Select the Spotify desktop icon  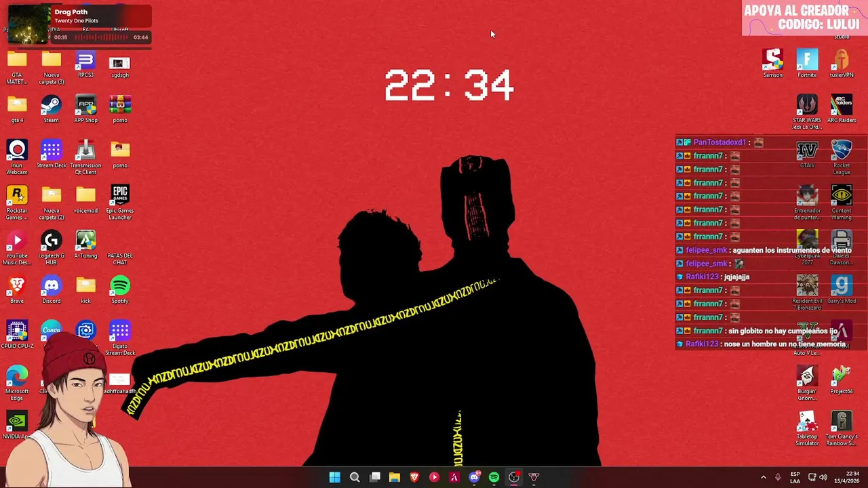(120, 291)
